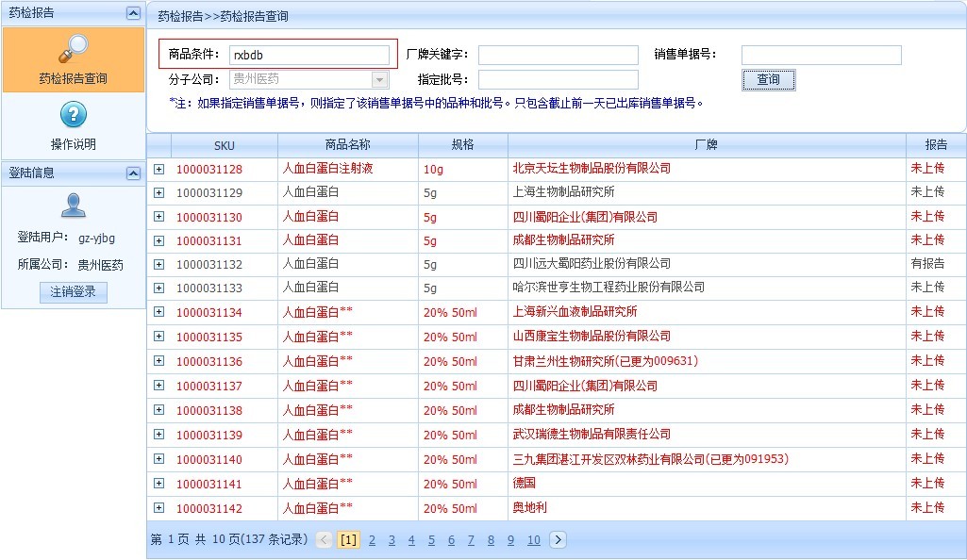
Task: Go to page 10 in pagination
Action: (533, 540)
